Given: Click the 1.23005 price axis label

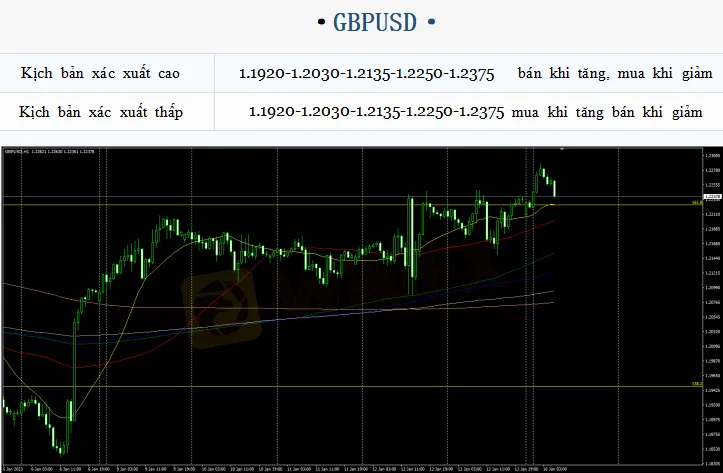Looking at the screenshot, I should 712,156.
